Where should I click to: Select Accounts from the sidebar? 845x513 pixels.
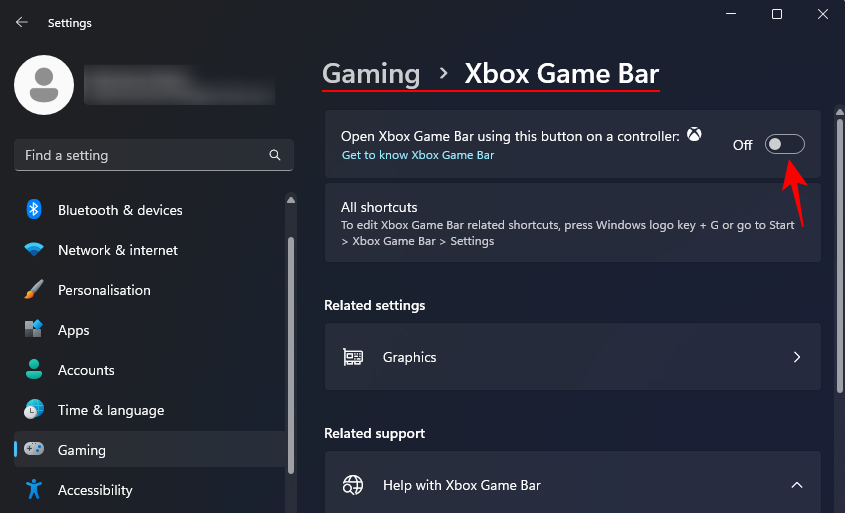pos(86,370)
